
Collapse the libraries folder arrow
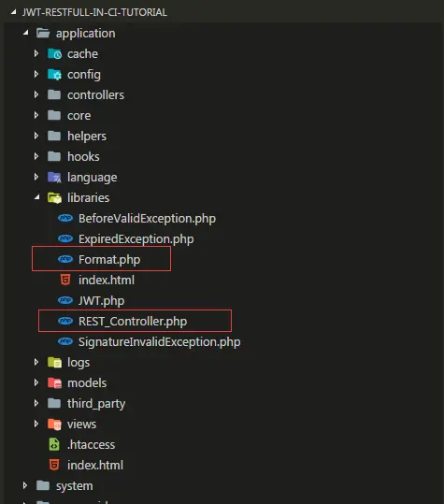point(37,197)
